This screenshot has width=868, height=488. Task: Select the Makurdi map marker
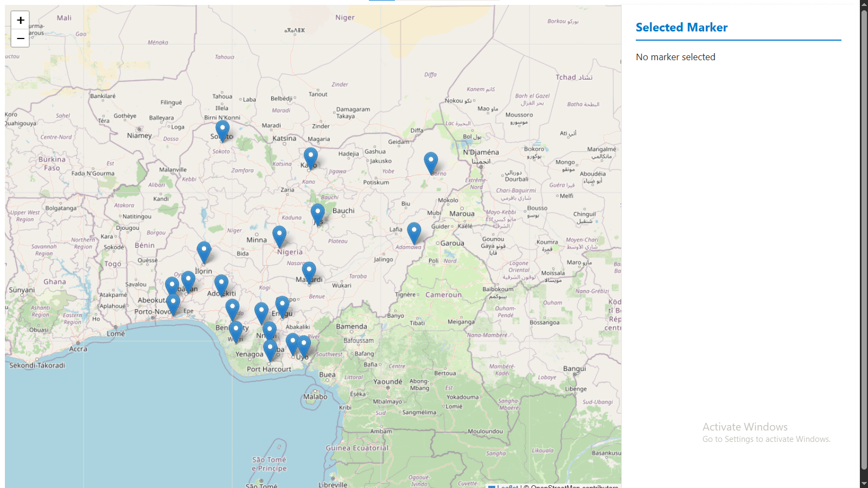pos(309,271)
